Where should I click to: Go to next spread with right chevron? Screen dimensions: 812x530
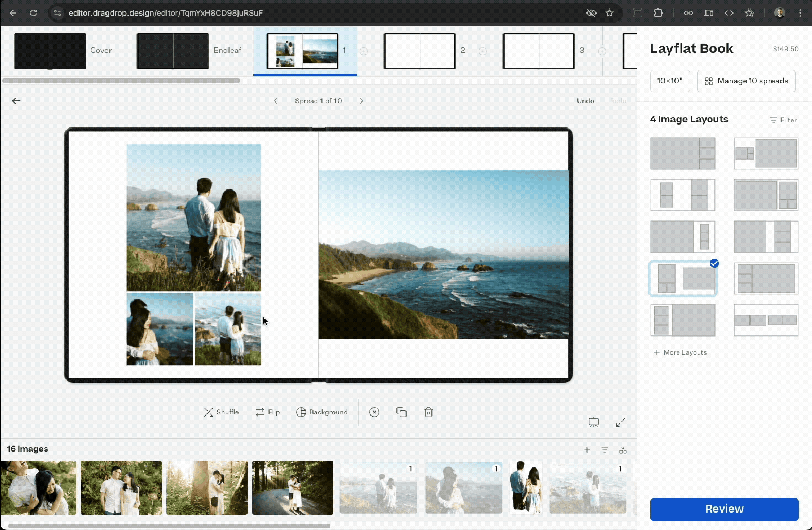(x=361, y=101)
